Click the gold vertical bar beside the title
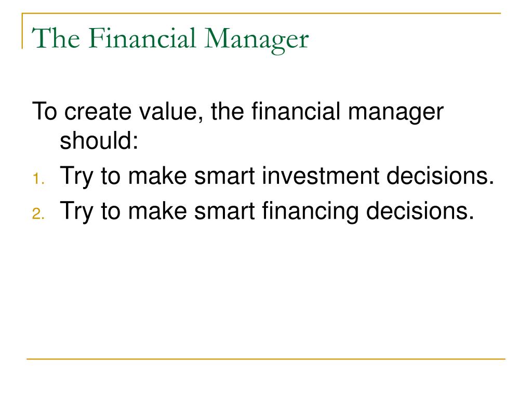This screenshot has height=399, width=532. [22, 31]
